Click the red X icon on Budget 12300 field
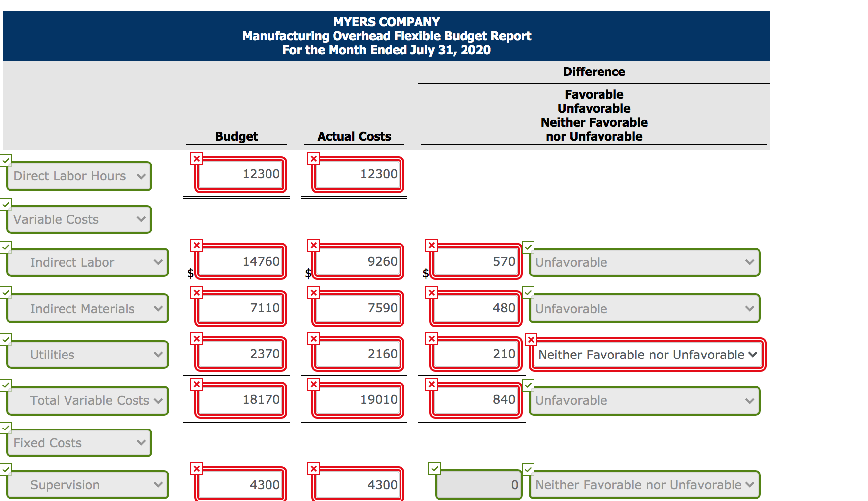The height and width of the screenshot is (501, 868). coord(197,159)
